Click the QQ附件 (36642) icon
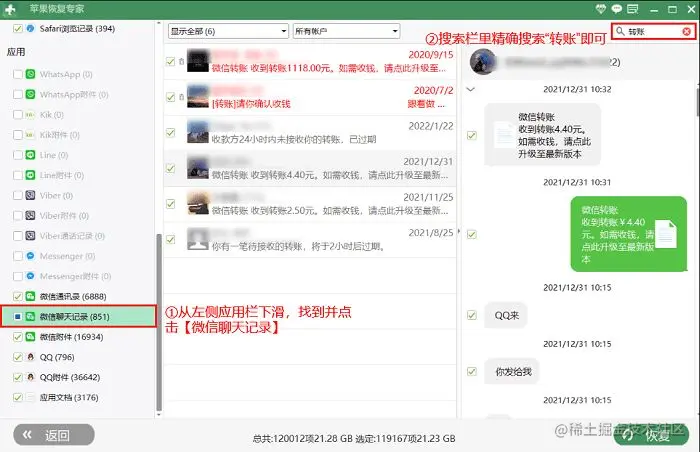 (x=30, y=377)
